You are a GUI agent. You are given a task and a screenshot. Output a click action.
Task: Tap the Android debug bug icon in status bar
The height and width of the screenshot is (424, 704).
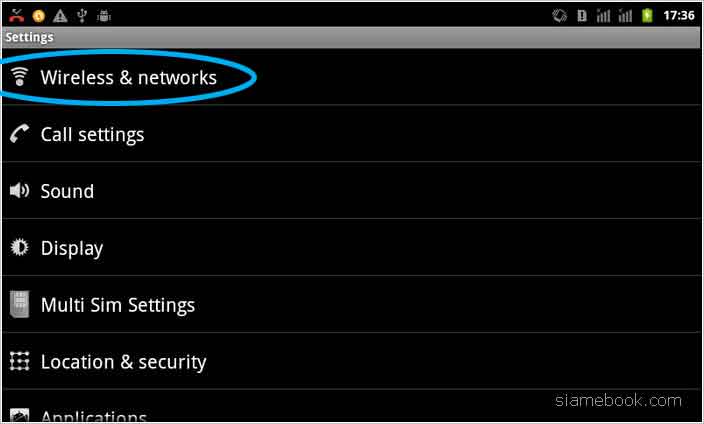pyautogui.click(x=104, y=16)
